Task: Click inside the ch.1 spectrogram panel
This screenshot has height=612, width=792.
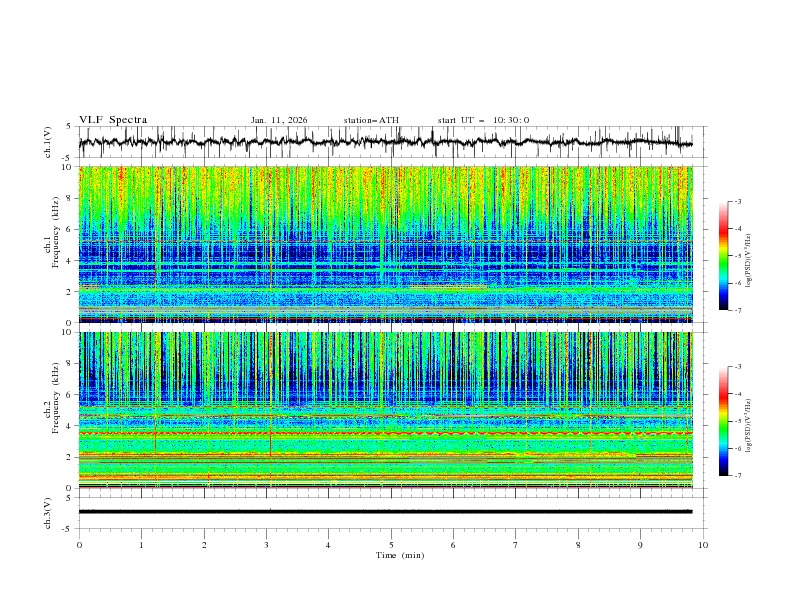Action: [385, 244]
